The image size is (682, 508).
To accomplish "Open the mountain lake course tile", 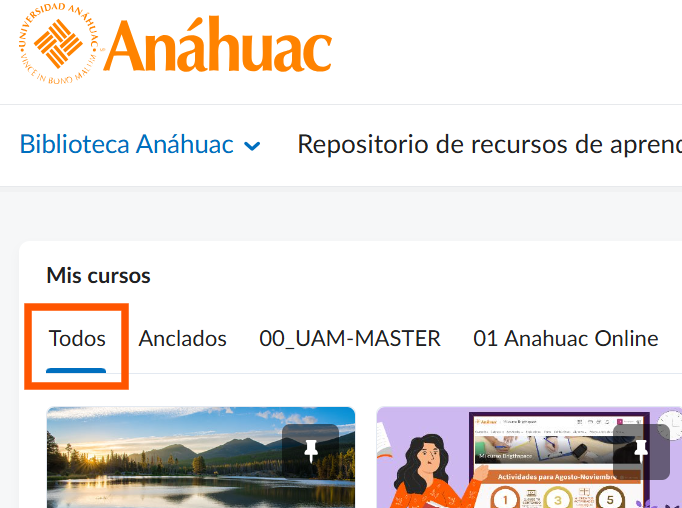I will [201, 457].
